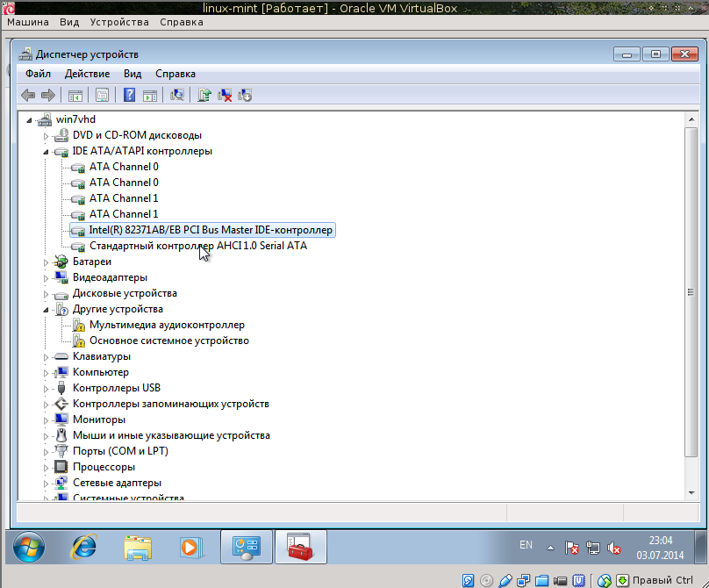Open the Машина menu in VirtualBox
This screenshot has height=588, width=709.
[27, 22]
